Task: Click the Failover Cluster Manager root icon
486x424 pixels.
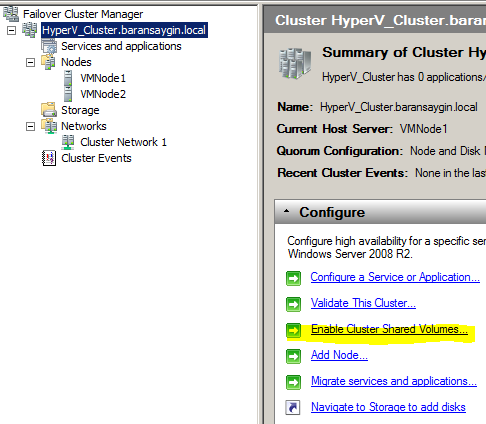Action: pyautogui.click(x=11, y=14)
